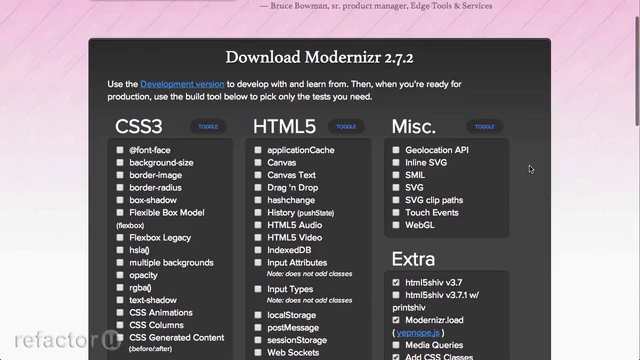
Task: Enable the Touch Events checkbox
Action: [x=396, y=212]
